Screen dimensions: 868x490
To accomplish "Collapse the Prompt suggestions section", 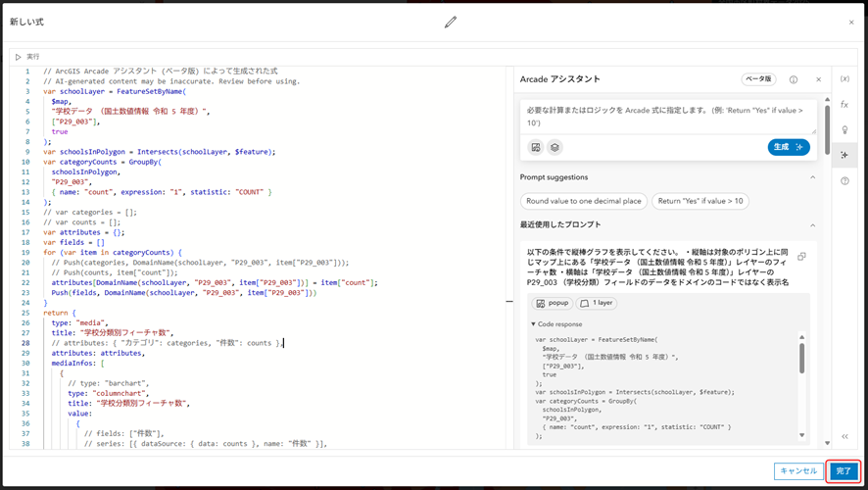I will 812,177.
